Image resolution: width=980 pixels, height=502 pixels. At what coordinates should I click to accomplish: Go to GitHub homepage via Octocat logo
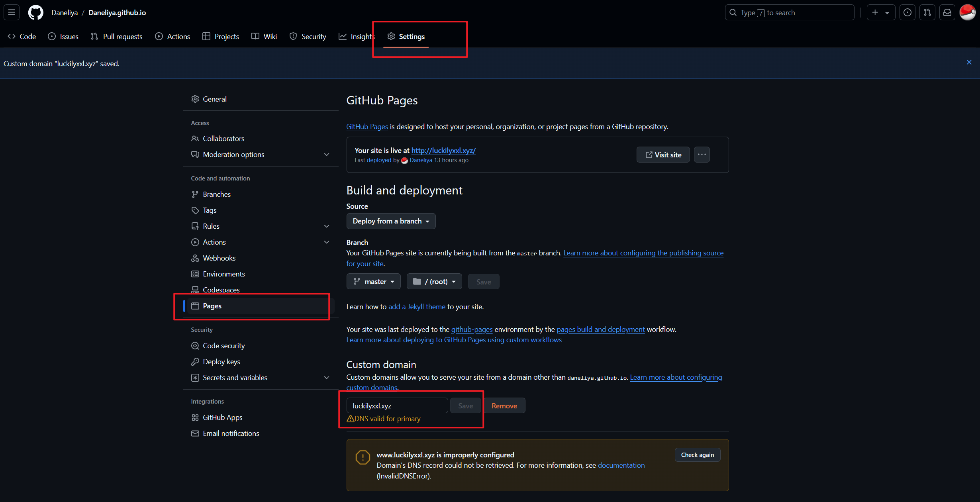36,12
